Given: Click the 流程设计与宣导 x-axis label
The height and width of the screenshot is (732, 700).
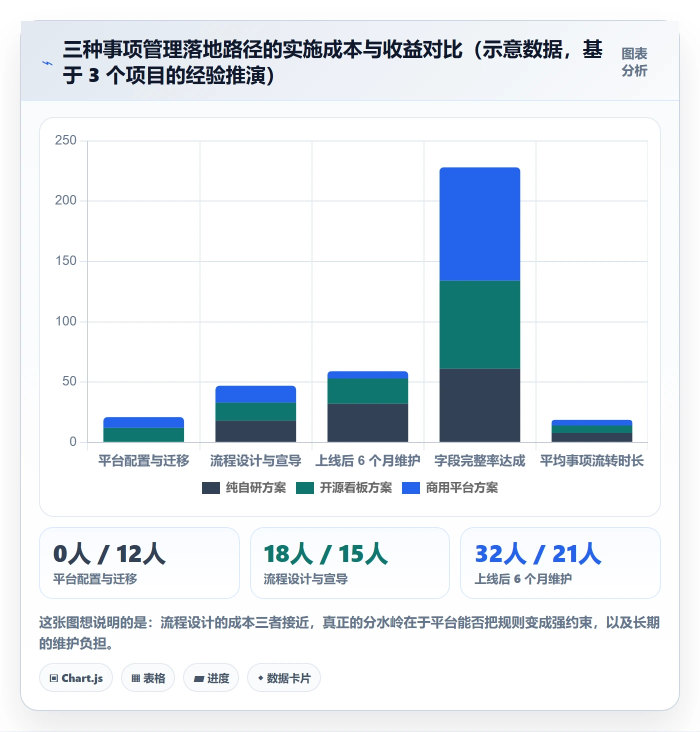Looking at the screenshot, I should tap(256, 460).
